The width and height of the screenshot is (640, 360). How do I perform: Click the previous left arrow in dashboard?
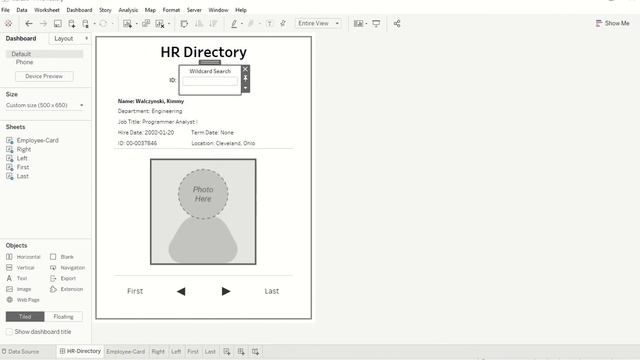pyautogui.click(x=181, y=291)
